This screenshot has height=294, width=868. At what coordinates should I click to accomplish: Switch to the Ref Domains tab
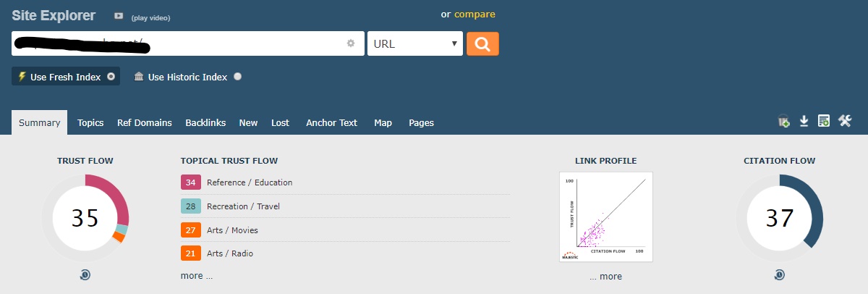point(145,122)
